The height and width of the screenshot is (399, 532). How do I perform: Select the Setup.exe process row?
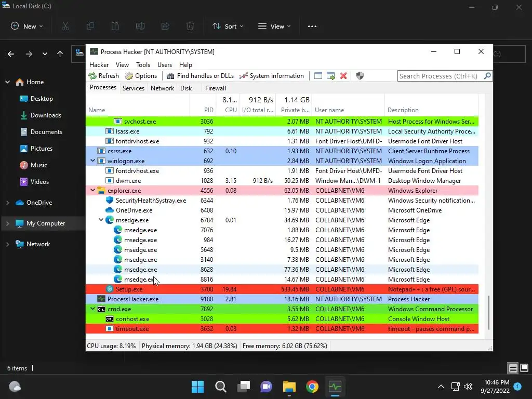coord(282,289)
